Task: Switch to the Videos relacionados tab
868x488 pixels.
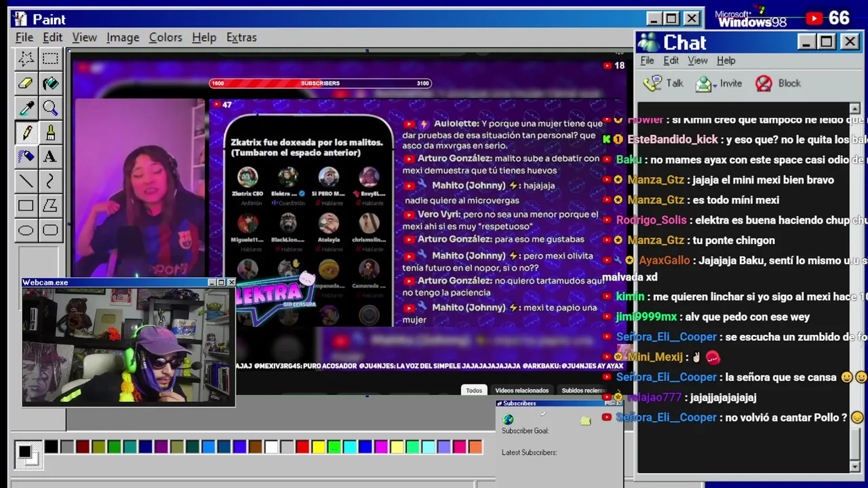Action: point(521,390)
